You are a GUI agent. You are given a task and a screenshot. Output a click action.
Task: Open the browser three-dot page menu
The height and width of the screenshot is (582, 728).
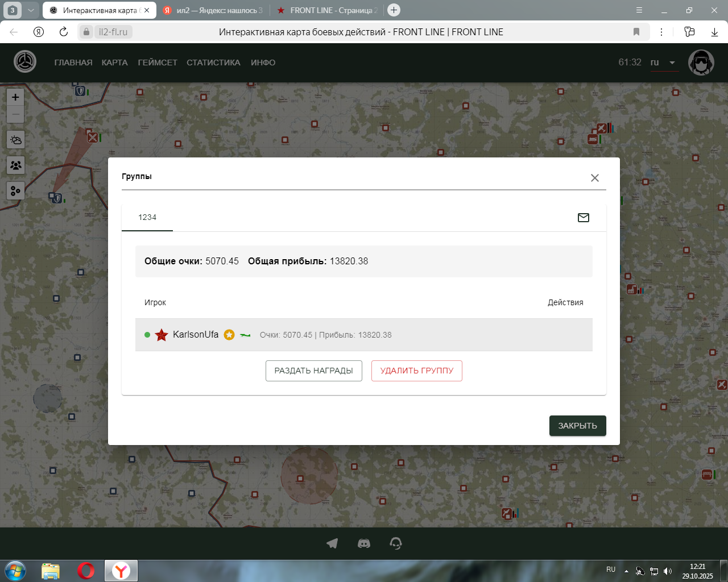pos(661,32)
